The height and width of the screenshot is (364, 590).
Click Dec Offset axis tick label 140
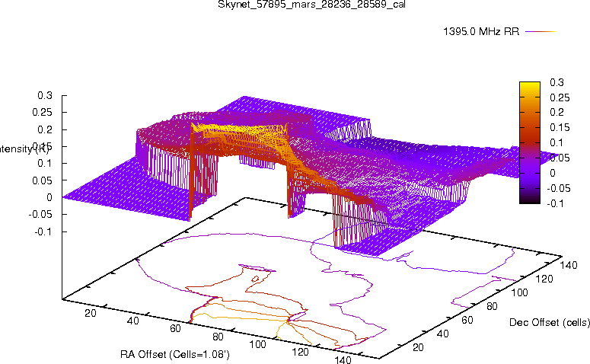[x=569, y=265]
